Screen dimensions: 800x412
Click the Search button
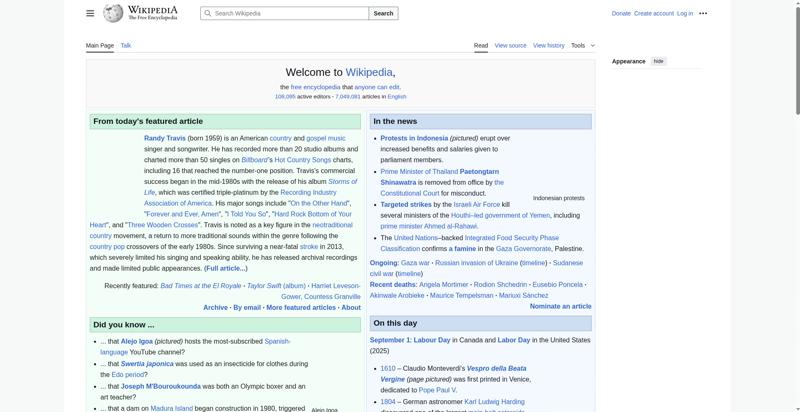[383, 13]
